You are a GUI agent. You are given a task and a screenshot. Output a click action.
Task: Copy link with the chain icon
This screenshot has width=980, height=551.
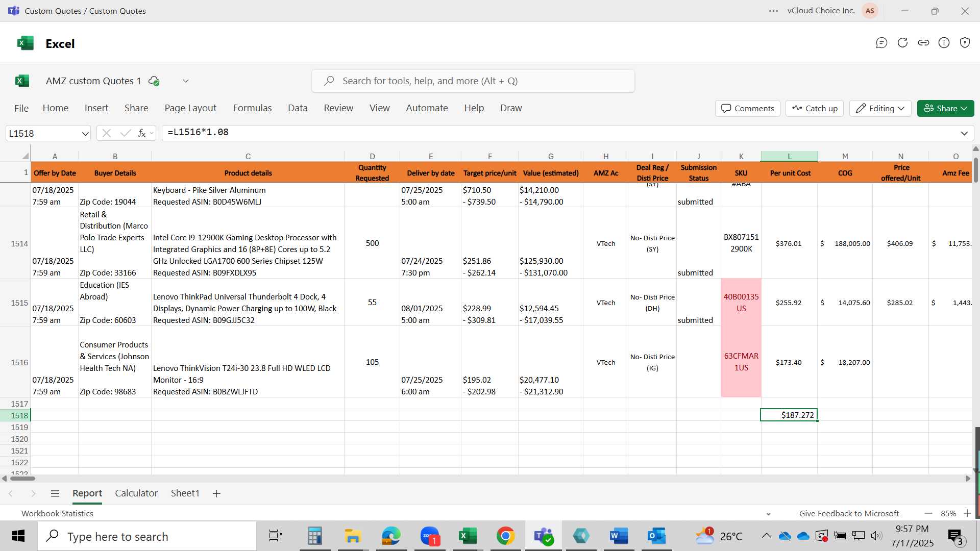pyautogui.click(x=923, y=43)
